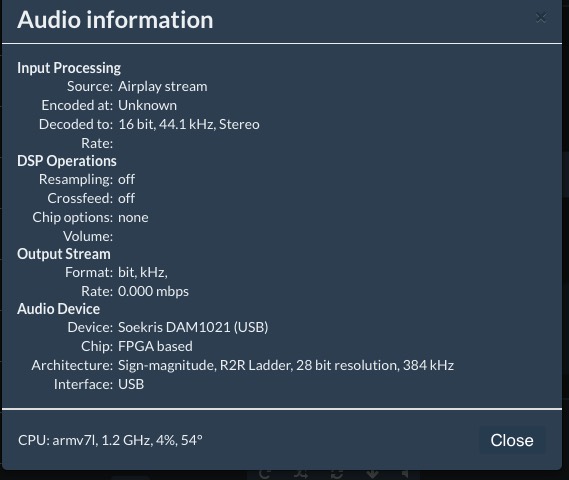Click the circular arrow icon below dialog
The width and height of the screenshot is (569, 480).
pos(265,474)
